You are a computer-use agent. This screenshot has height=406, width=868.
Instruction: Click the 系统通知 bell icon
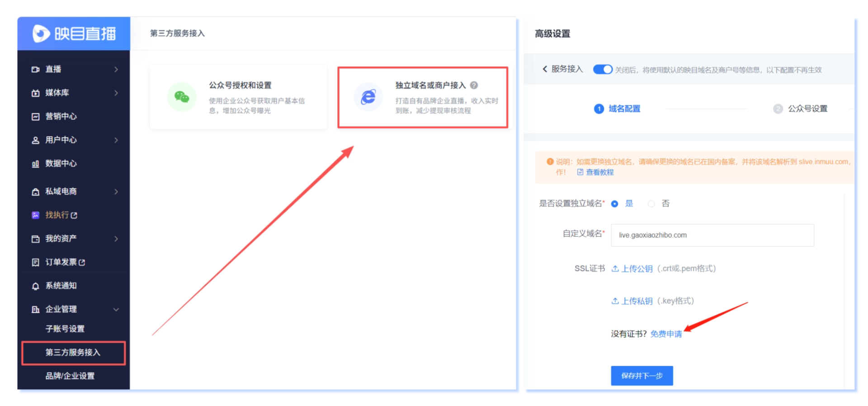(x=35, y=286)
